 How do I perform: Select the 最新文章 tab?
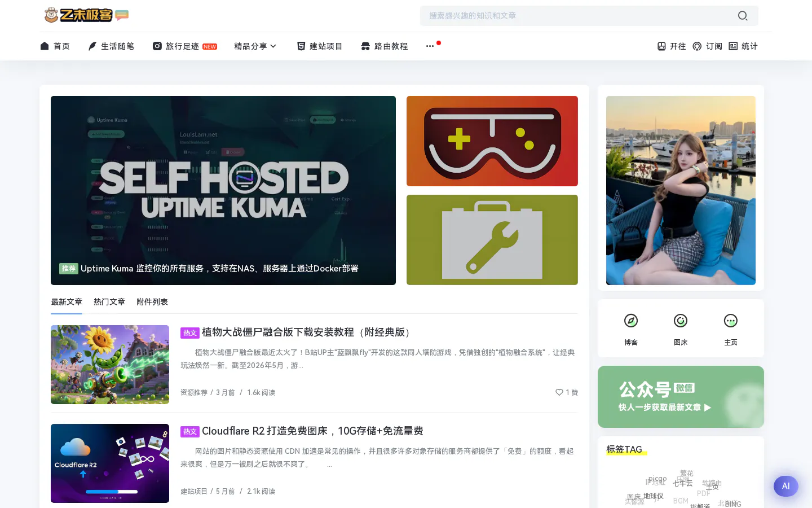67,302
